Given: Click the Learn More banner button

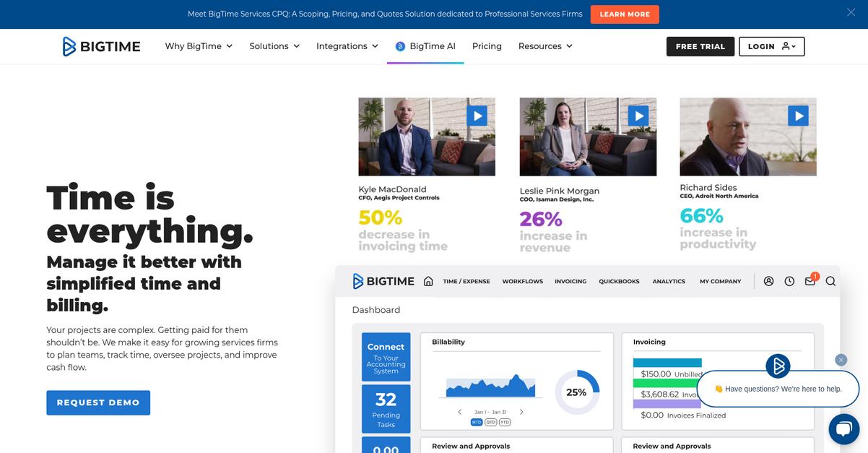Looking at the screenshot, I should click(x=625, y=14).
